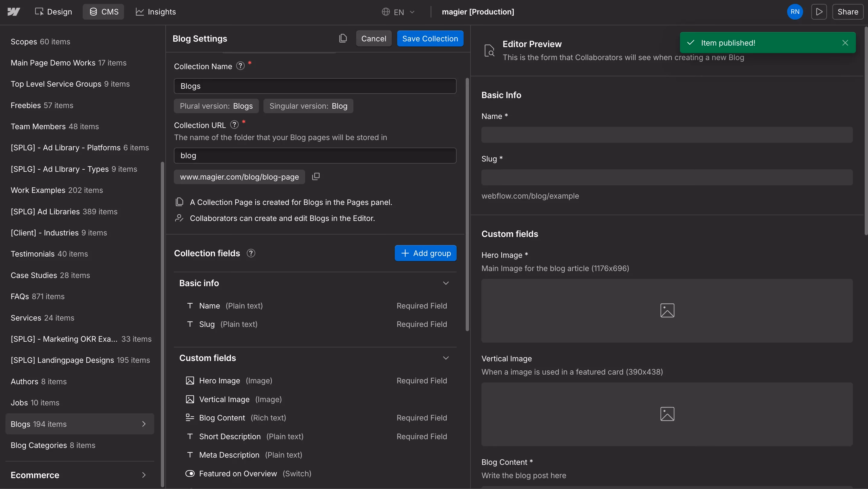Click Save Collection
This screenshot has height=489, width=868.
coord(430,38)
